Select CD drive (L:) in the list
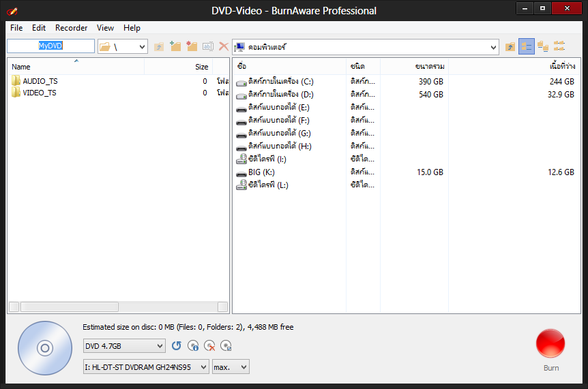 tap(262, 185)
